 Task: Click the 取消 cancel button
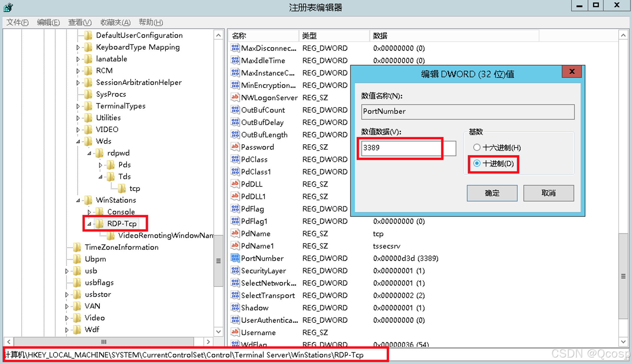pyautogui.click(x=548, y=193)
